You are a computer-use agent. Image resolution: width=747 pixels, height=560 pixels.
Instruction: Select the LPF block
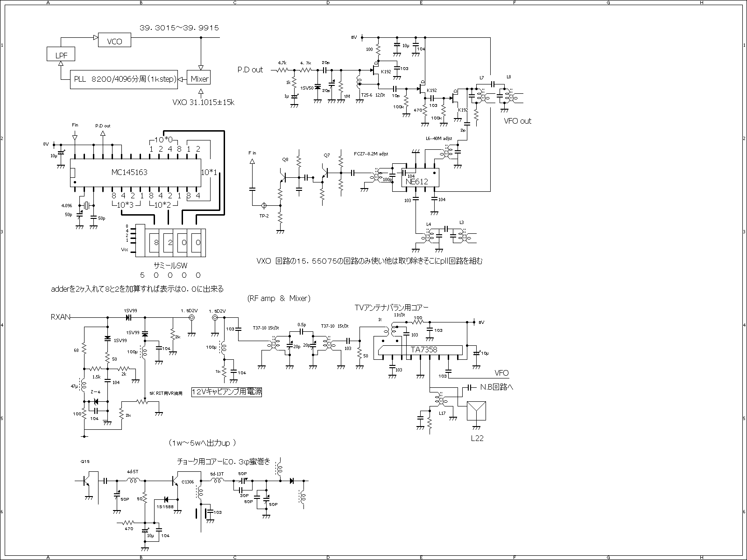point(61,55)
